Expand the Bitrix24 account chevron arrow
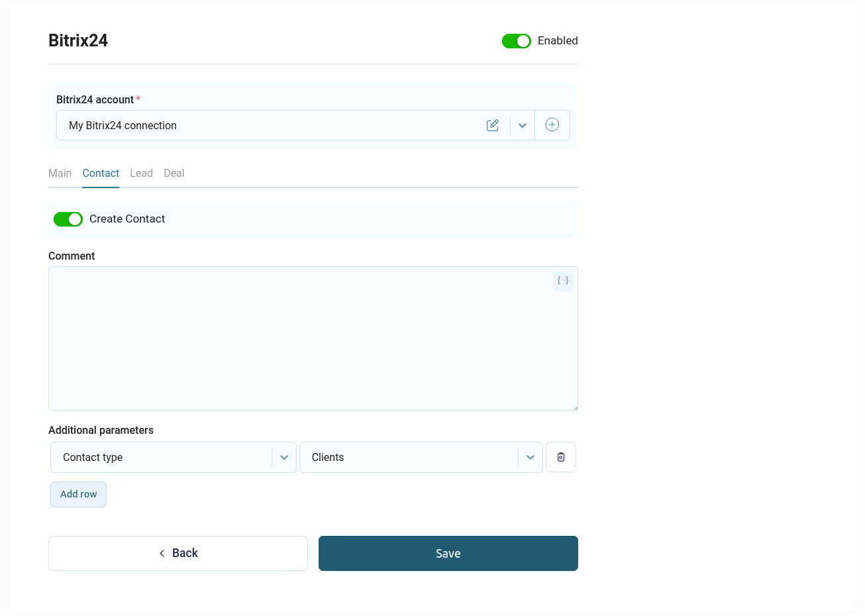This screenshot has width=865, height=616. pyautogui.click(x=523, y=125)
